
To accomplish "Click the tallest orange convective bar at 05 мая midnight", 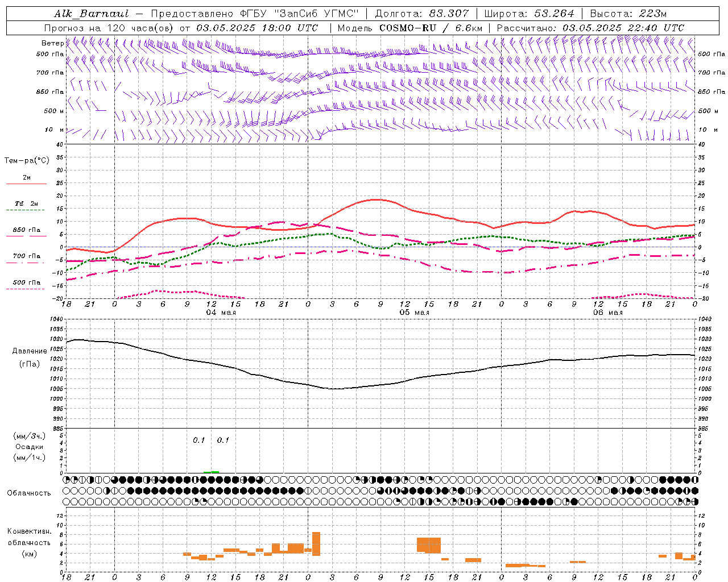I will [316, 544].
